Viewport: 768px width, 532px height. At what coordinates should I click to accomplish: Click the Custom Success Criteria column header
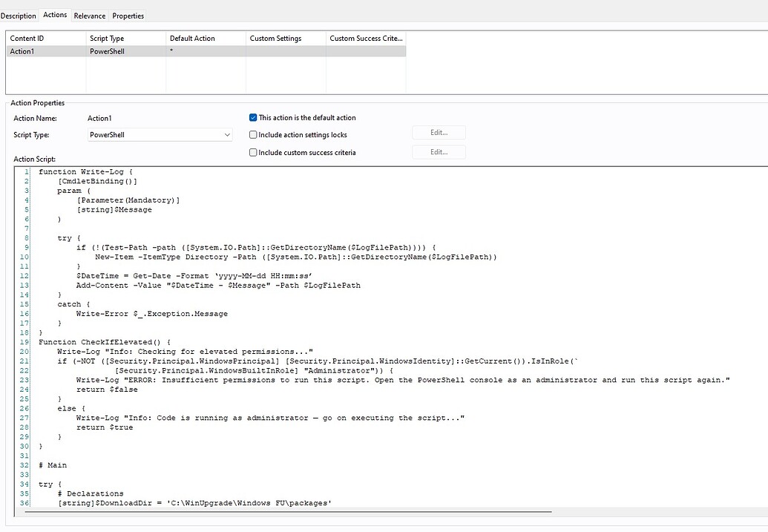click(x=365, y=38)
